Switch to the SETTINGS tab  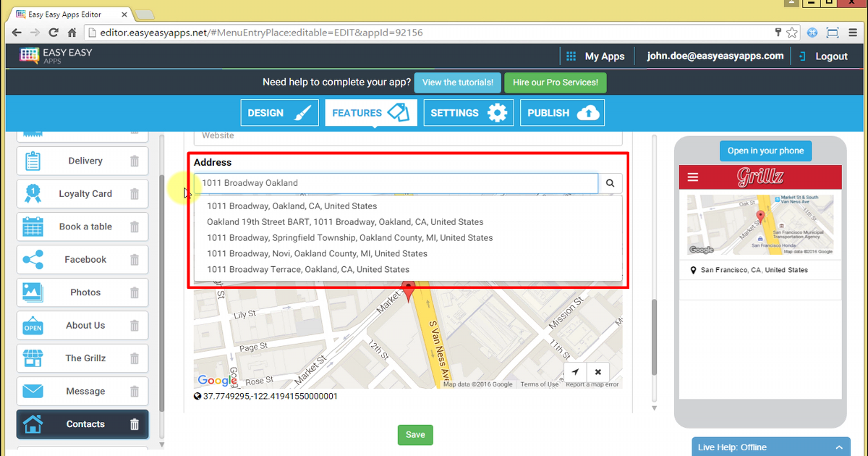tap(468, 112)
